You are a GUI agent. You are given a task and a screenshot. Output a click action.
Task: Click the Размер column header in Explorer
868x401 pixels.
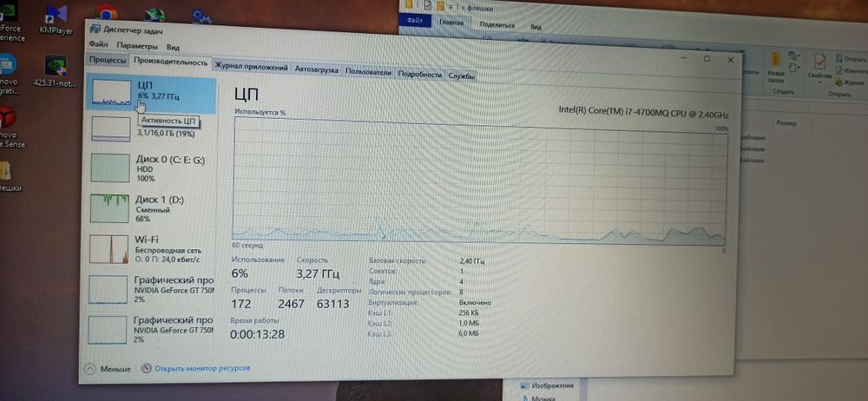pos(786,123)
